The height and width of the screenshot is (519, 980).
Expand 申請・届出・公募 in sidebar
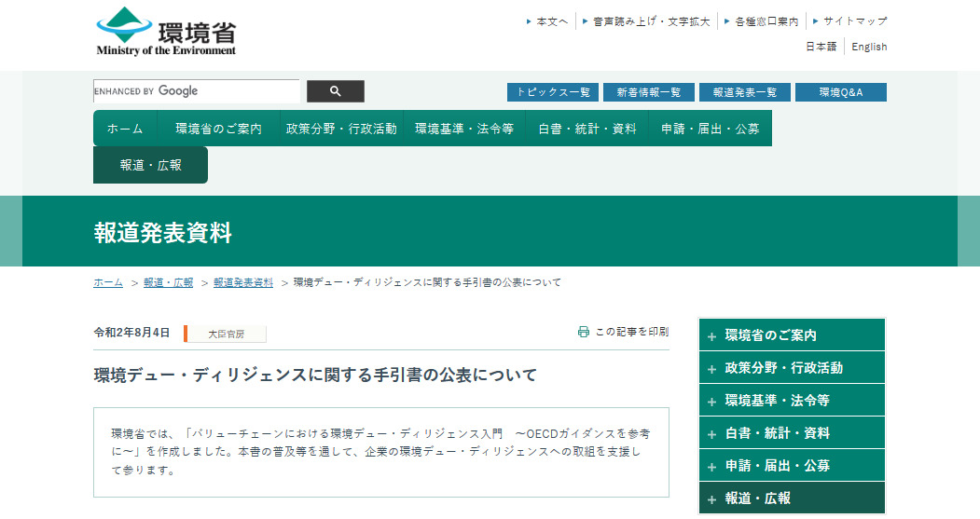pos(791,465)
